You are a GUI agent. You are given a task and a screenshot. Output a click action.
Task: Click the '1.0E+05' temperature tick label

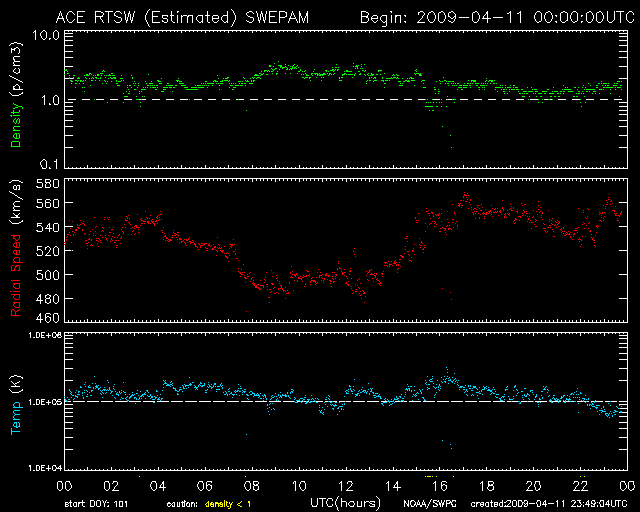(45, 402)
